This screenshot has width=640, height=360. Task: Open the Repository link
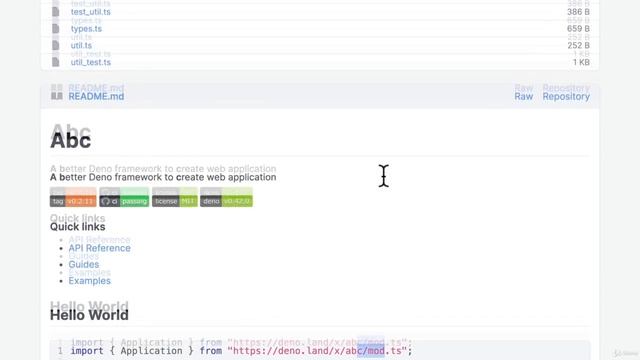point(566,96)
